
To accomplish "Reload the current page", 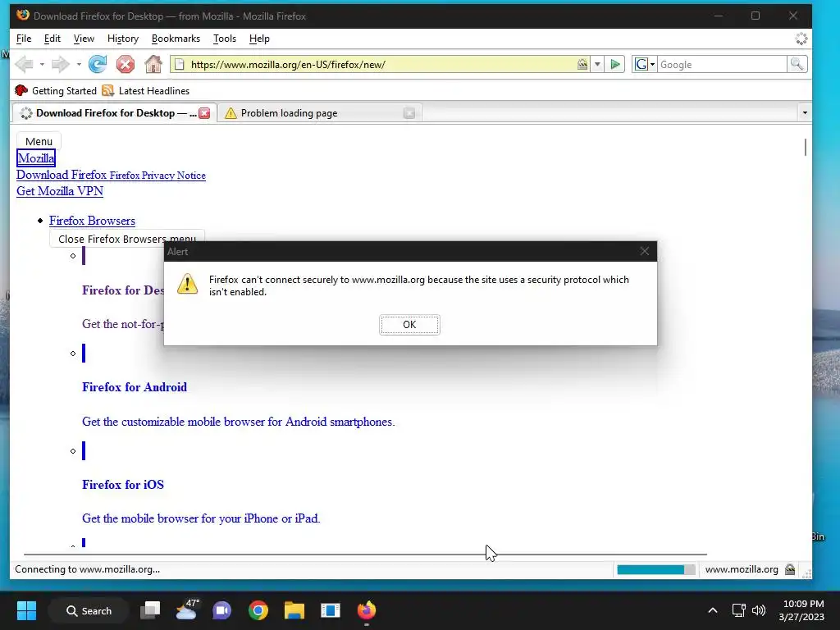I will click(x=98, y=64).
